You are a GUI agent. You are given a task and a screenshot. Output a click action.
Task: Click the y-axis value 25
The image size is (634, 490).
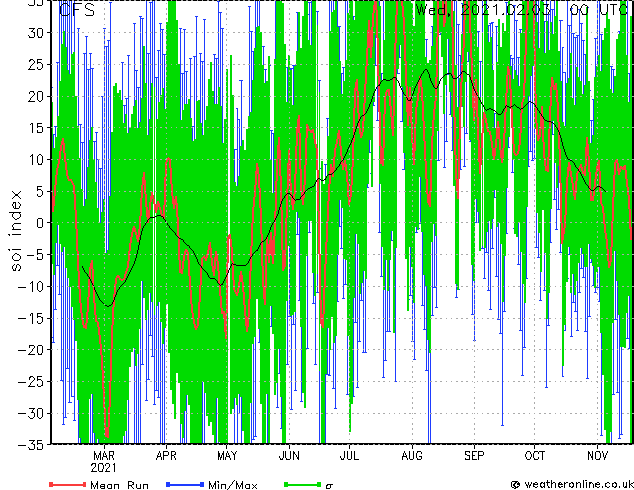coord(38,65)
